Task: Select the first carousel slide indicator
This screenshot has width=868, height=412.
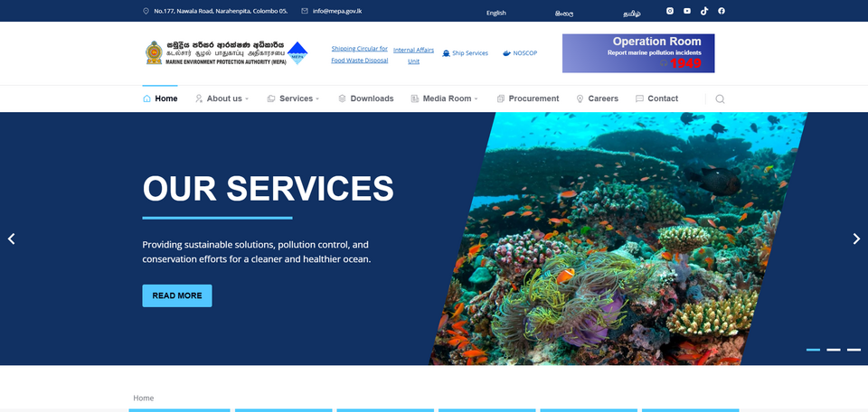Action: click(813, 350)
